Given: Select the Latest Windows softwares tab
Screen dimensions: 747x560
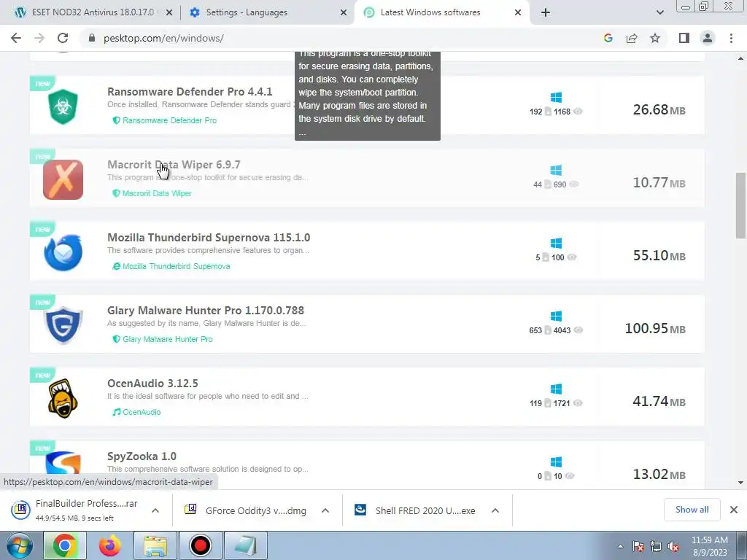Looking at the screenshot, I should tap(430, 12).
